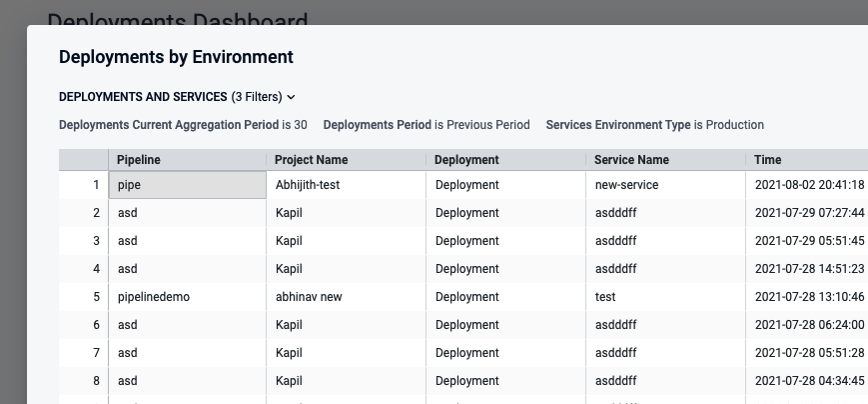The width and height of the screenshot is (868, 404).
Task: Sort by the Pipeline column header
Action: click(139, 160)
